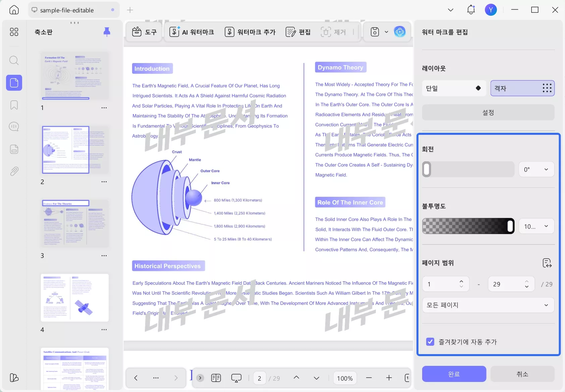
Task: Click the 불투명도 opacity slider
Action: (468, 226)
